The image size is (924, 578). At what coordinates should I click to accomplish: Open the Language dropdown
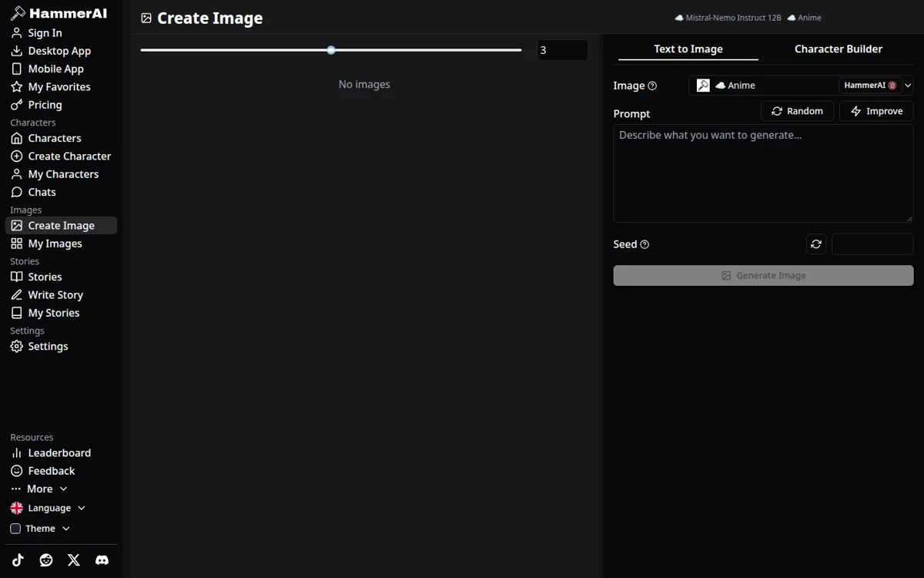tap(48, 508)
